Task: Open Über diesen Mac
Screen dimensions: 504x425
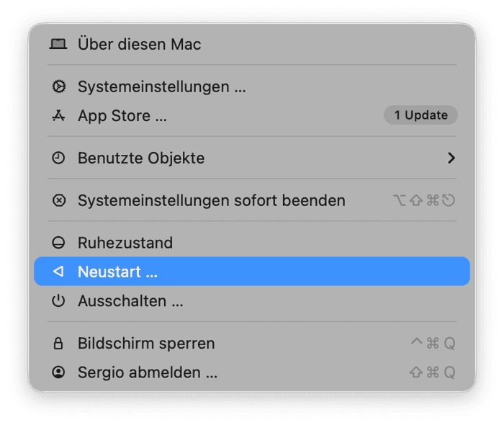Action: tap(140, 44)
